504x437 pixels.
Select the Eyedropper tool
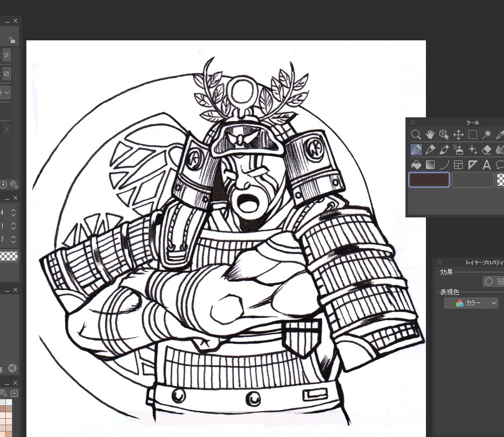(x=500, y=135)
